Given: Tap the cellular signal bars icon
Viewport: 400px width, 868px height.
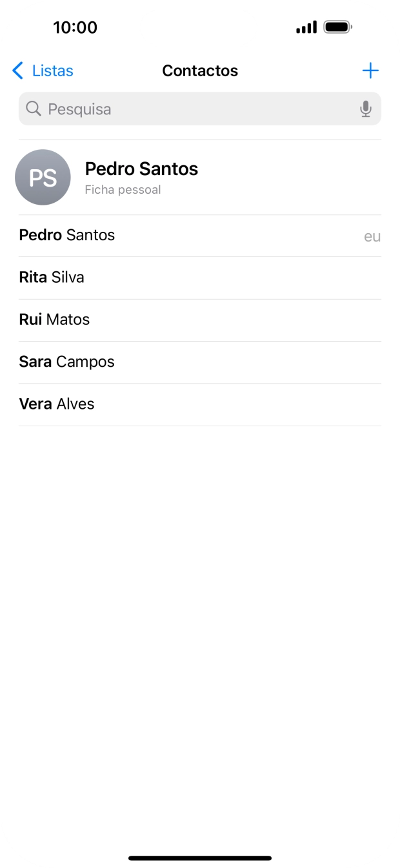Looking at the screenshot, I should tap(306, 27).
